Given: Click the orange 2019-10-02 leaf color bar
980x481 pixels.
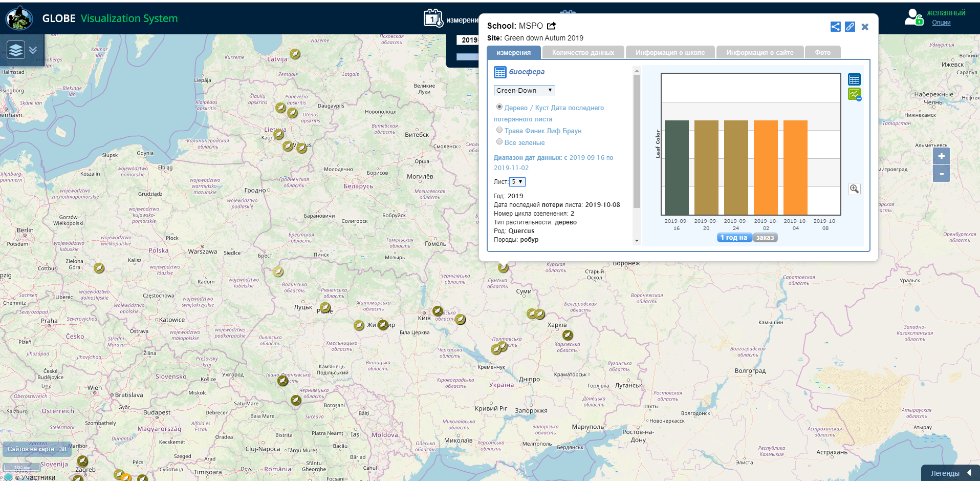Looking at the screenshot, I should click(x=766, y=168).
